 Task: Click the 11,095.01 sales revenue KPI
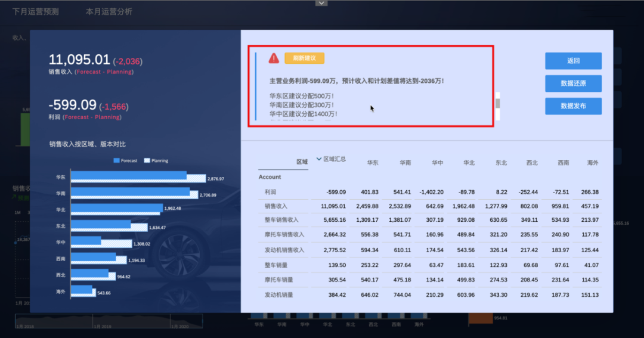pyautogui.click(x=79, y=60)
